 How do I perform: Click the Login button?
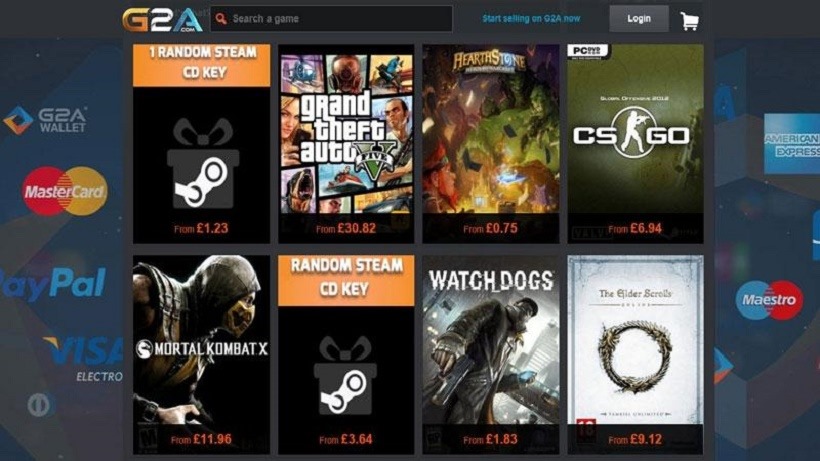coord(639,19)
